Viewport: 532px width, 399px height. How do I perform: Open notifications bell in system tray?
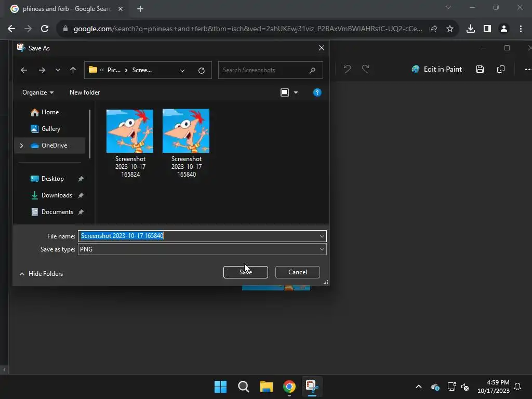coord(518,387)
